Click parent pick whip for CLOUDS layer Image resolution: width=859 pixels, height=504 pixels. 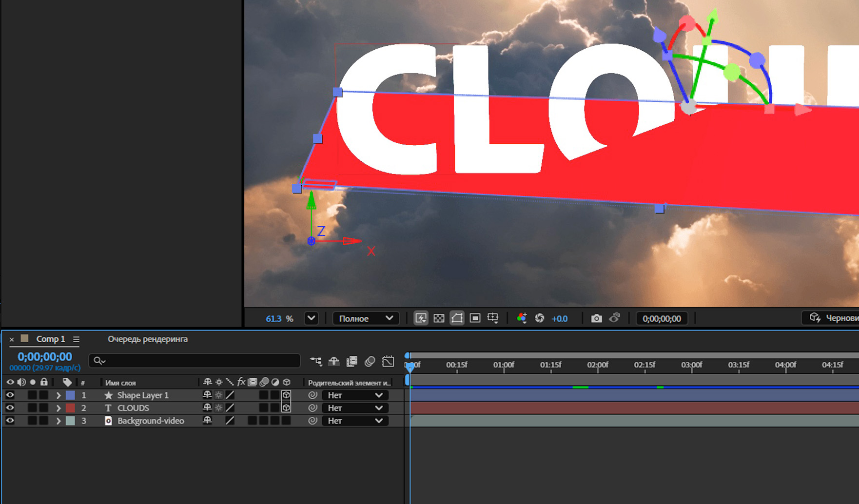click(x=312, y=408)
